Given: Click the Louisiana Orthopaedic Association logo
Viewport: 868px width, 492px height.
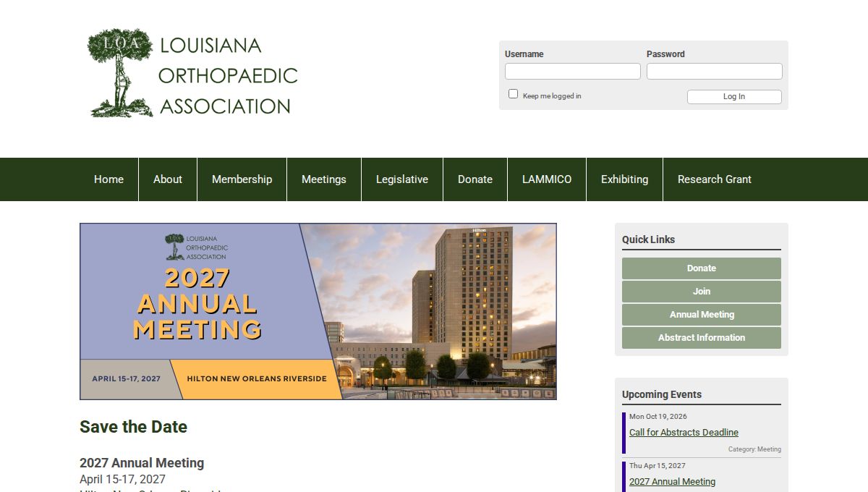Looking at the screenshot, I should tap(192, 73).
